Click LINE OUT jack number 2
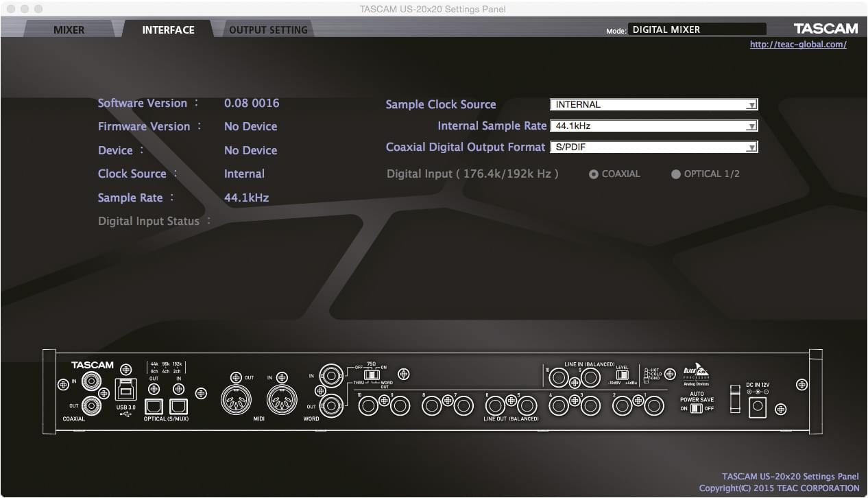 [622, 406]
